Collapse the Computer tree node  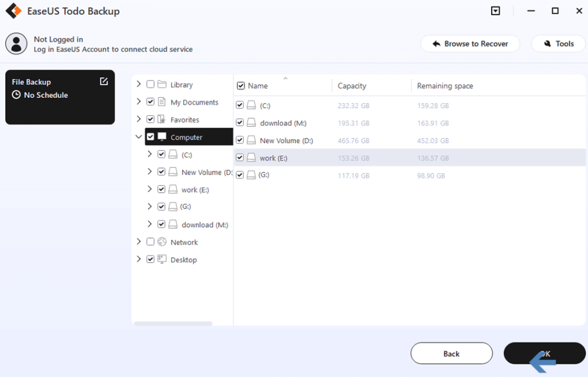[139, 136]
